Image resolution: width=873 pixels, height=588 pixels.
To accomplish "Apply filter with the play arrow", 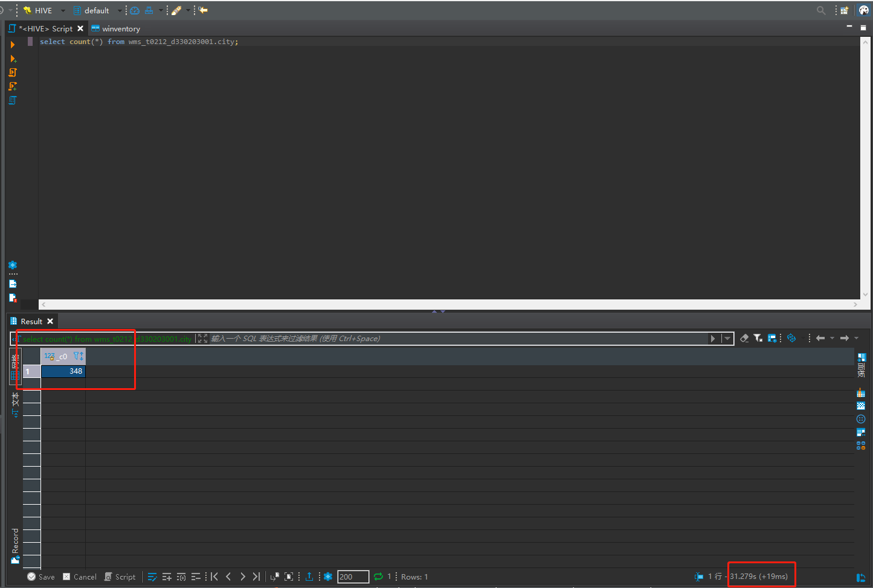I will pyautogui.click(x=713, y=338).
